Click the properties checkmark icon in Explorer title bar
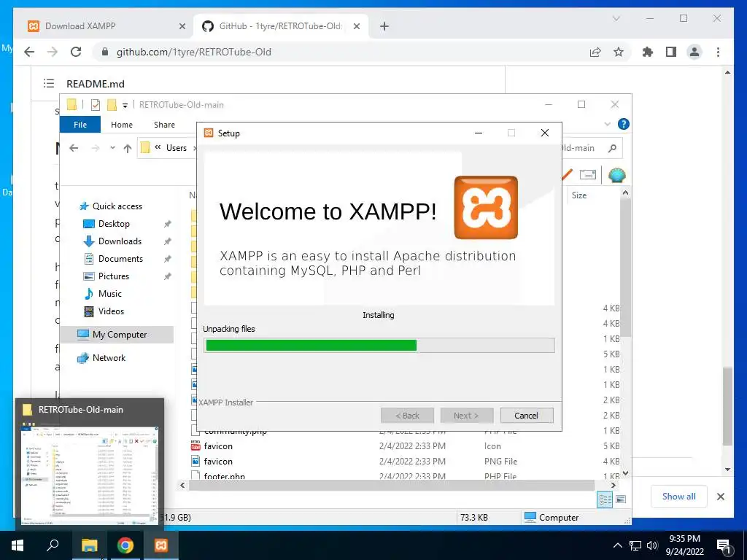 click(96, 105)
